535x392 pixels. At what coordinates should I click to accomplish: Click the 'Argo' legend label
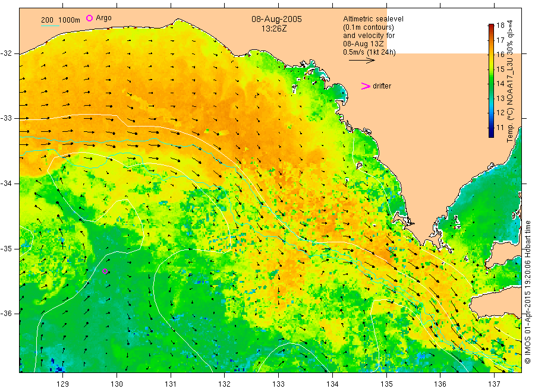coord(103,18)
